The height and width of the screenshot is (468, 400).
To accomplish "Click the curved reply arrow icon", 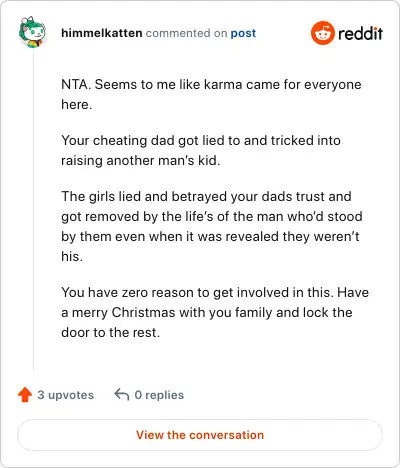I will (122, 395).
